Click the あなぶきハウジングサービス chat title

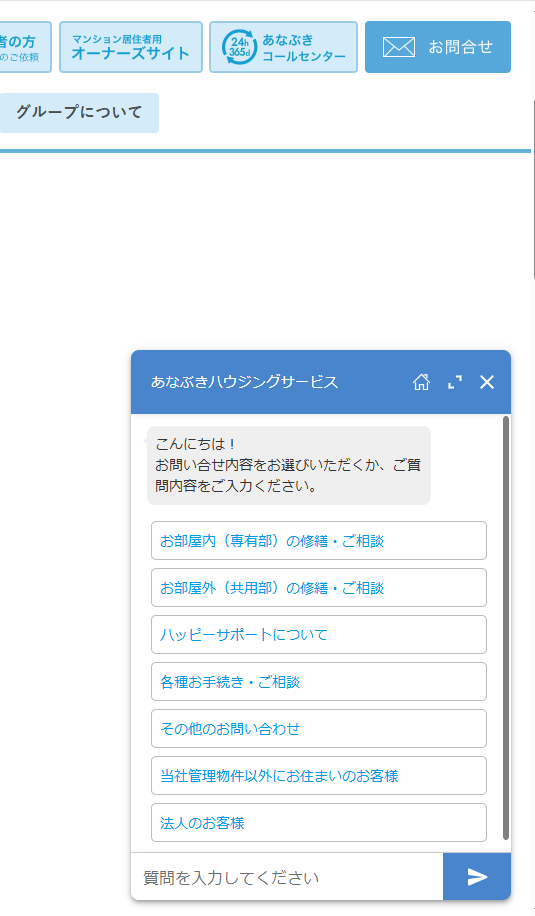tap(244, 382)
